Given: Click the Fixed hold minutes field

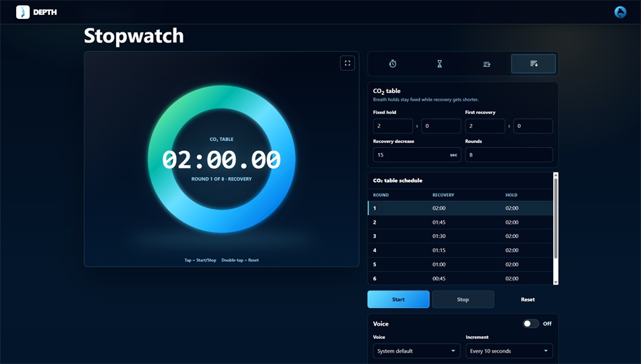Looking at the screenshot, I should 393,126.
